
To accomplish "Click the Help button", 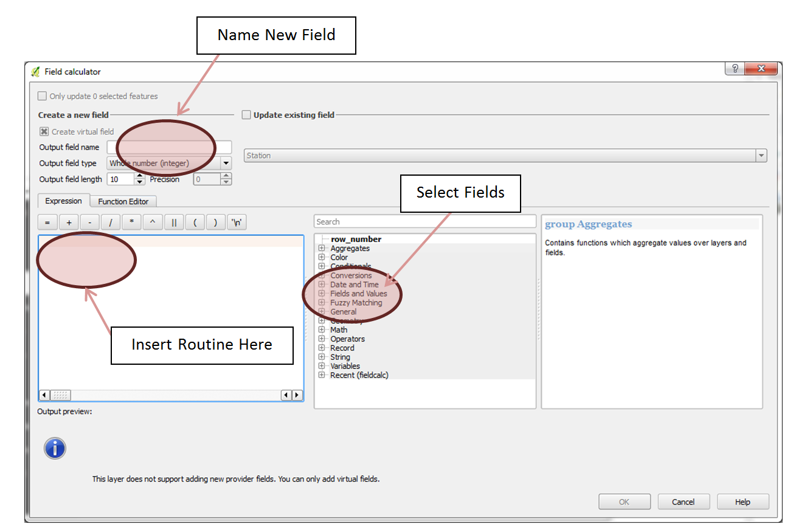I will (x=743, y=502).
